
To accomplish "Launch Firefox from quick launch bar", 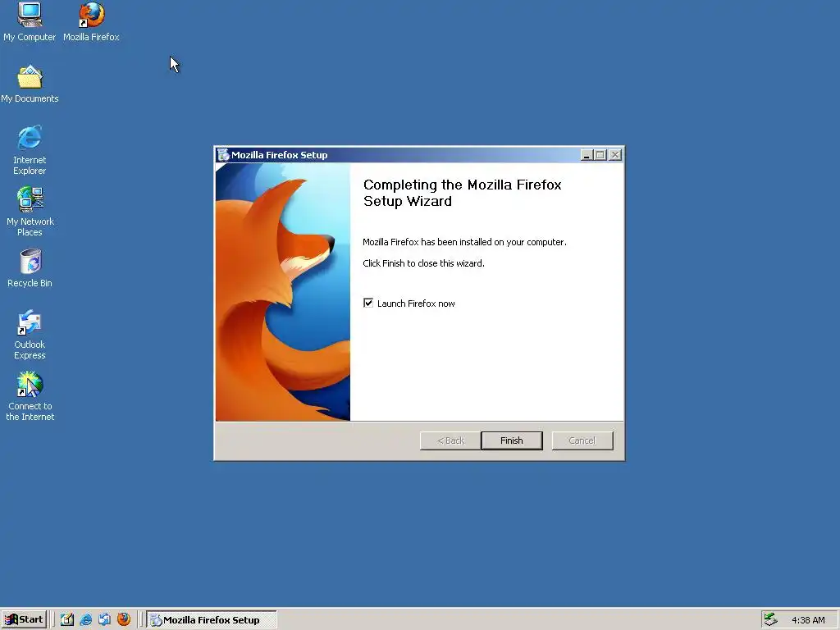I will (124, 619).
